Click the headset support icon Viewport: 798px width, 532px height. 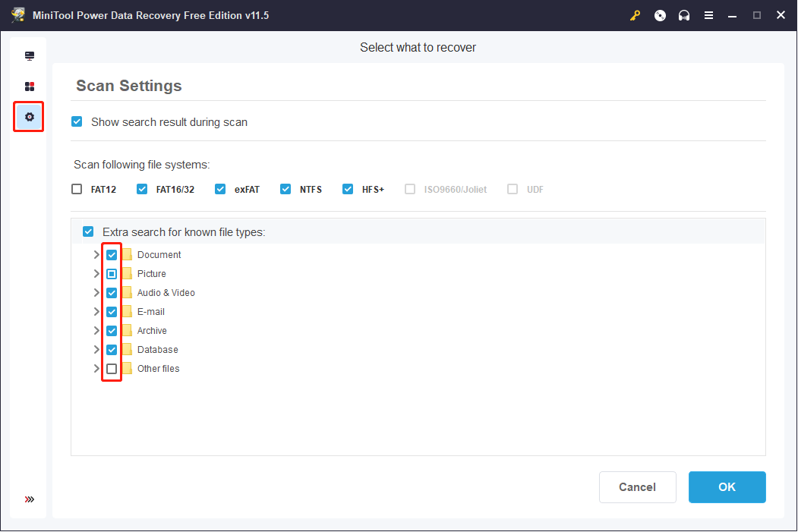(x=684, y=15)
